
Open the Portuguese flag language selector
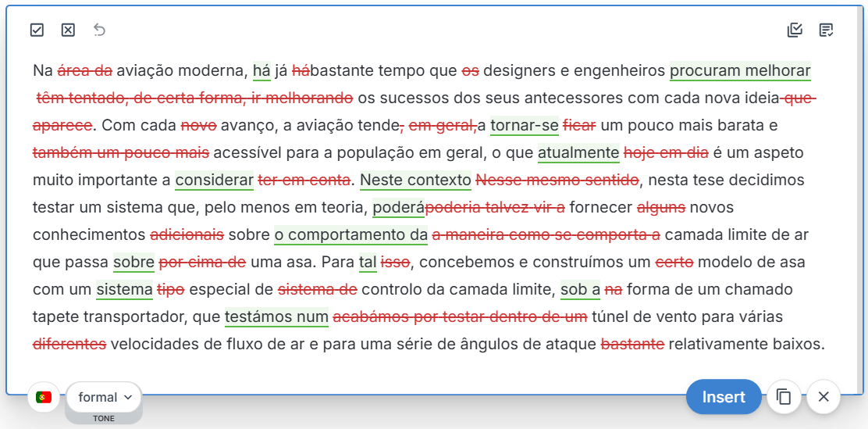[44, 397]
